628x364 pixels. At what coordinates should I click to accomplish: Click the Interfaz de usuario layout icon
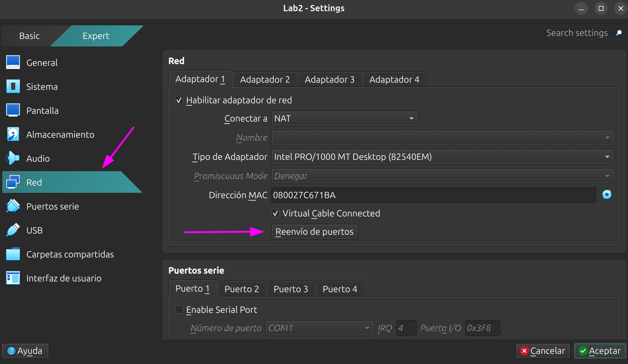point(13,278)
